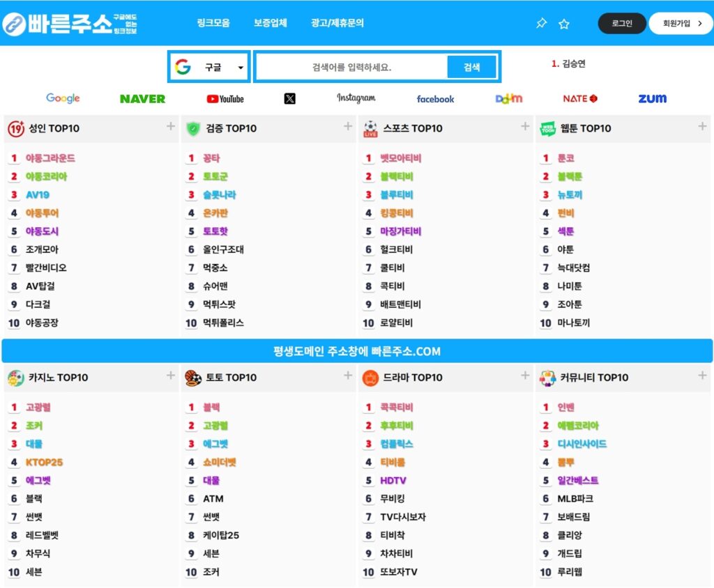The image size is (714, 588).
Task: Open 로얄티비 in the 스포츠 TOP10 list
Action: (x=397, y=323)
